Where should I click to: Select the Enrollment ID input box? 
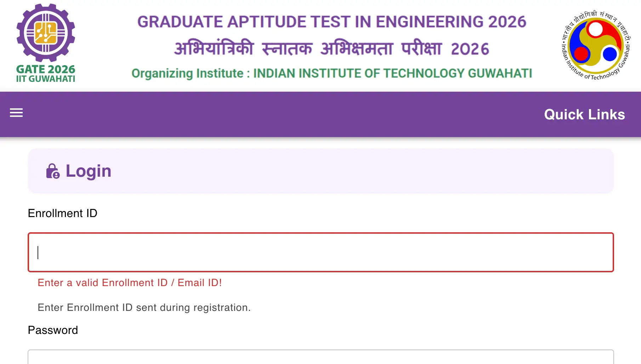tap(320, 252)
